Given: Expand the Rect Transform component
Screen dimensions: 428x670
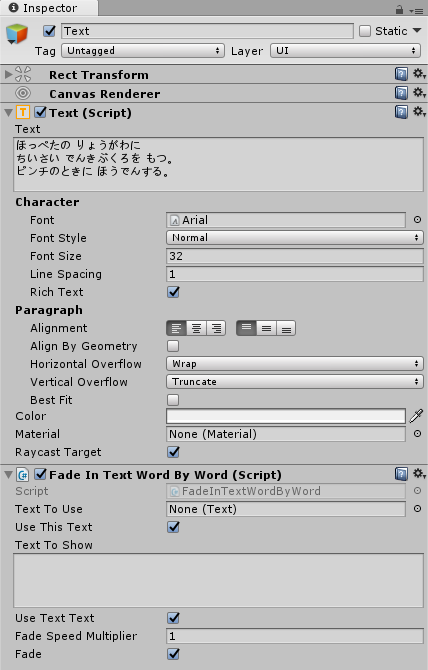Looking at the screenshot, I should [x=8, y=74].
